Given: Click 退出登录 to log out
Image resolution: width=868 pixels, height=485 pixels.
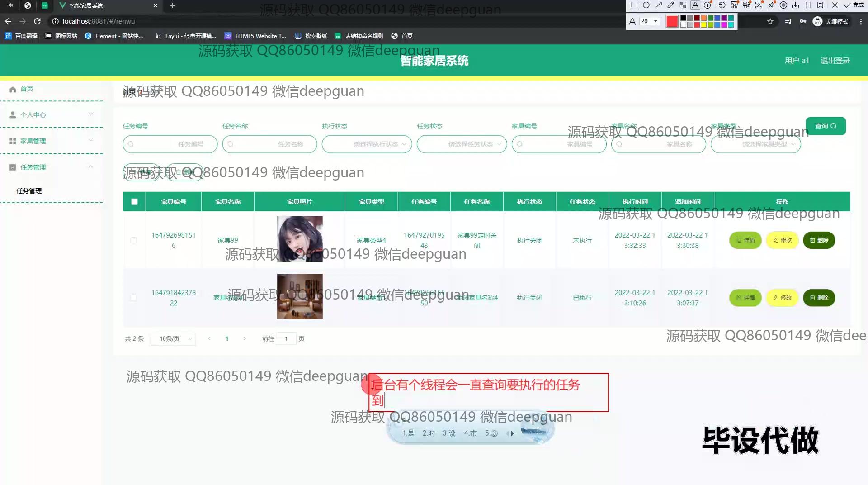Looking at the screenshot, I should [x=835, y=61].
